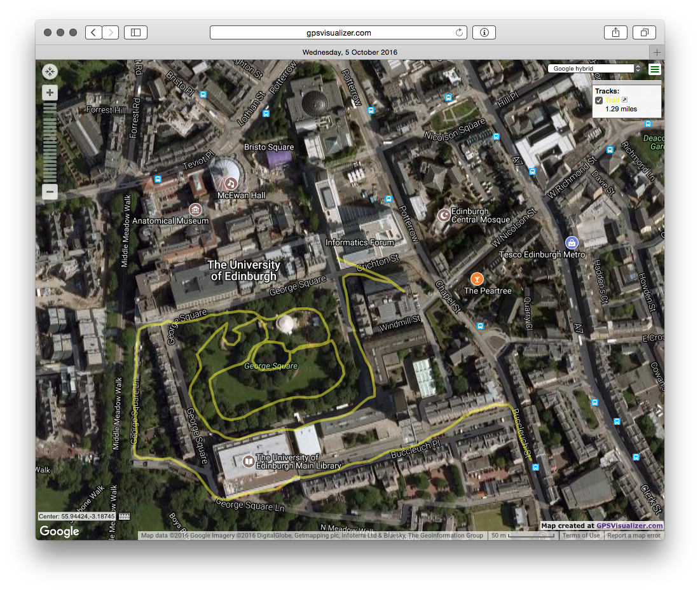700x591 pixels.
Task: Click the Edinburgh Main Library marker icon
Action: [249, 461]
